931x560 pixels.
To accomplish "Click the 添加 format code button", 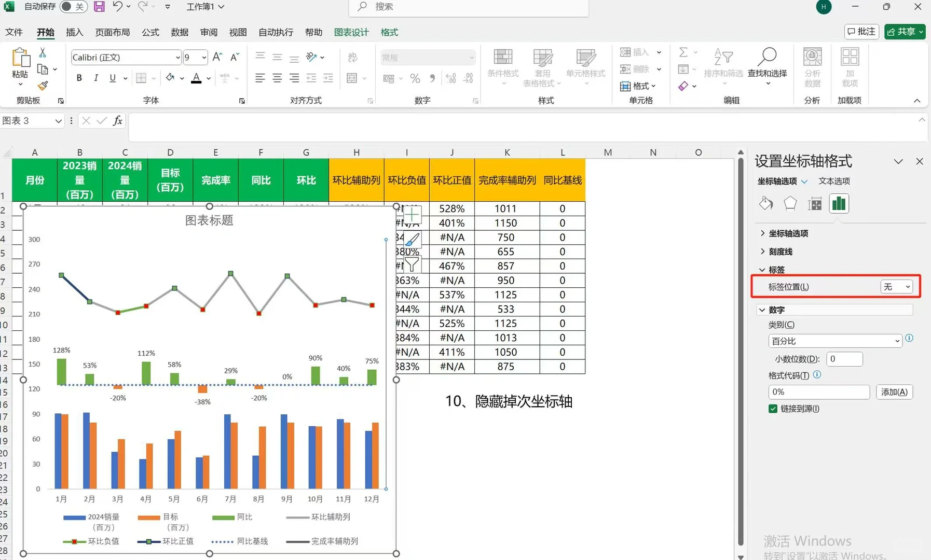I will click(x=894, y=392).
